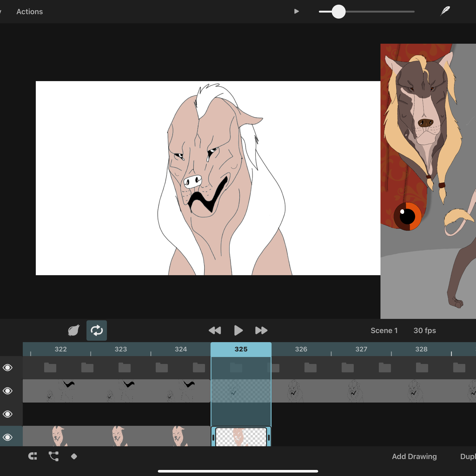Select frame 326 on the timeline ruler
The image size is (476, 476).
click(301, 349)
